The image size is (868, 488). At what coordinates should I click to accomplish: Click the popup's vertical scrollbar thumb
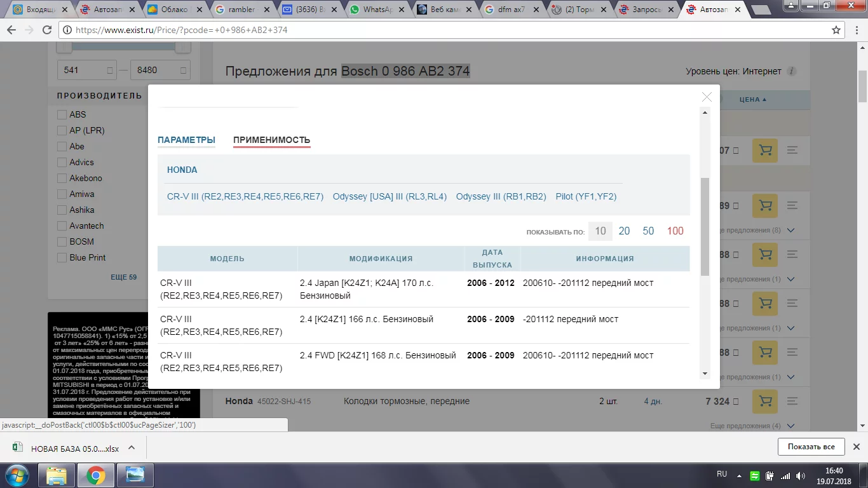click(x=705, y=226)
